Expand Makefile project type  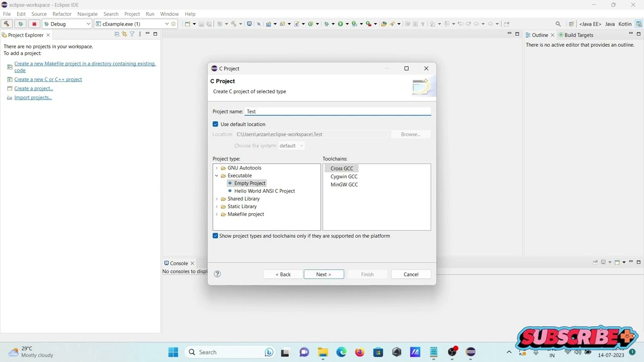(x=217, y=214)
